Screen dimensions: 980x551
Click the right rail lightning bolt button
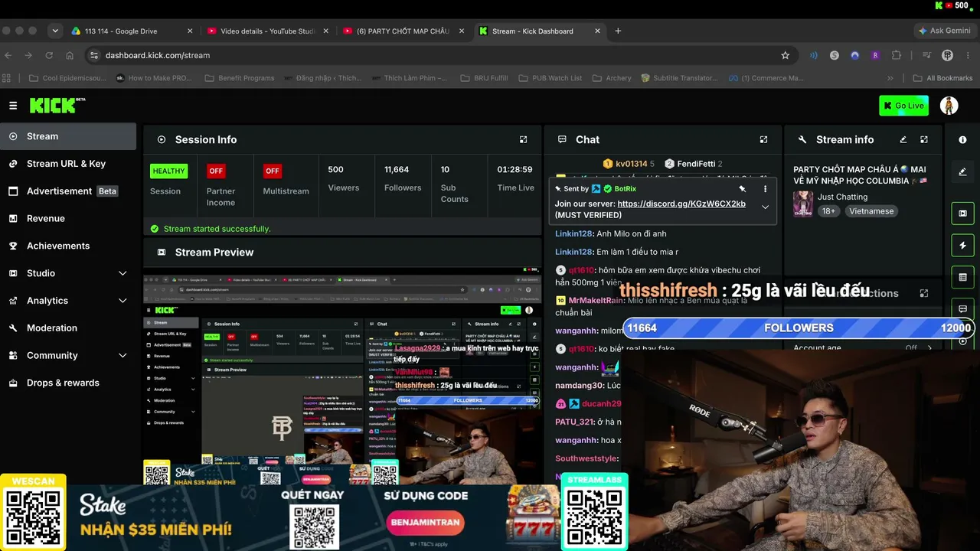click(x=962, y=245)
